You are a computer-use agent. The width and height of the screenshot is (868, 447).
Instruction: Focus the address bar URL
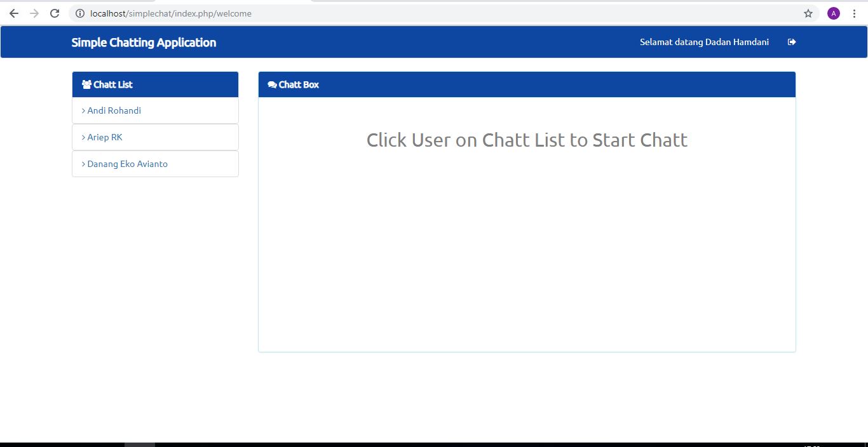tap(171, 13)
